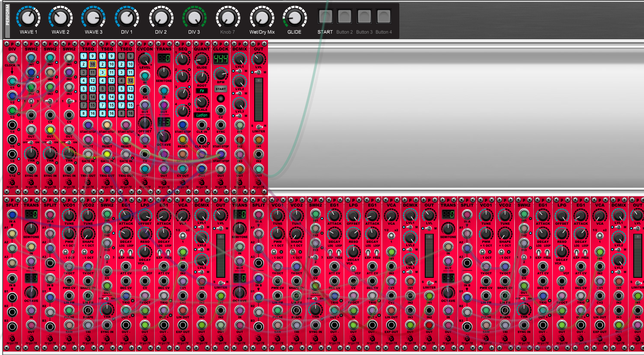Select the empty 1/4 jack on DIV
This screenshot has height=355, width=644.
(x=12, y=125)
